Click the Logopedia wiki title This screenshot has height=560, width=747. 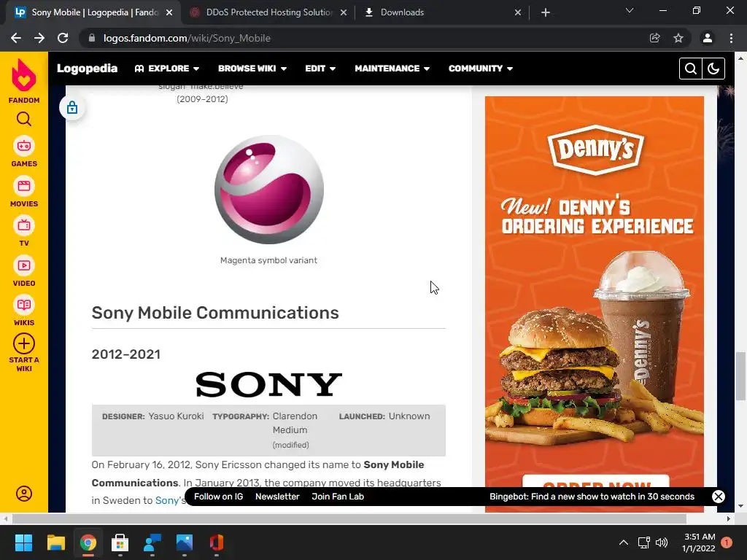point(88,69)
